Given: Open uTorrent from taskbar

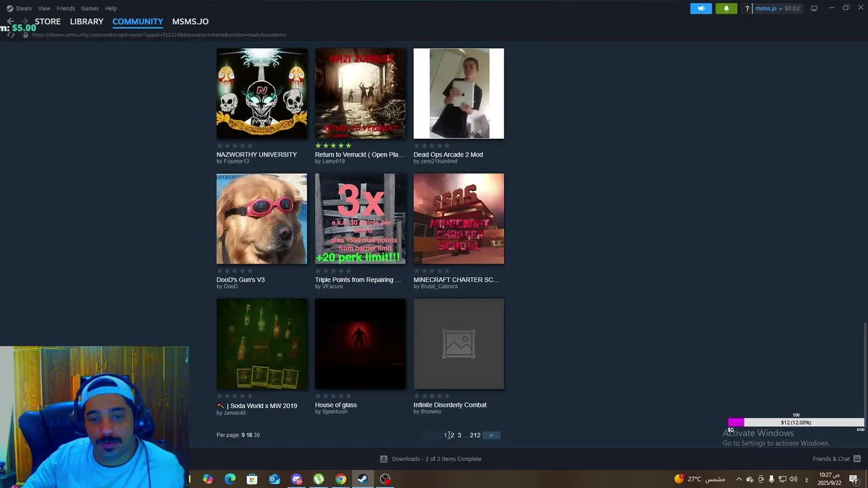Looking at the screenshot, I should tap(319, 479).
